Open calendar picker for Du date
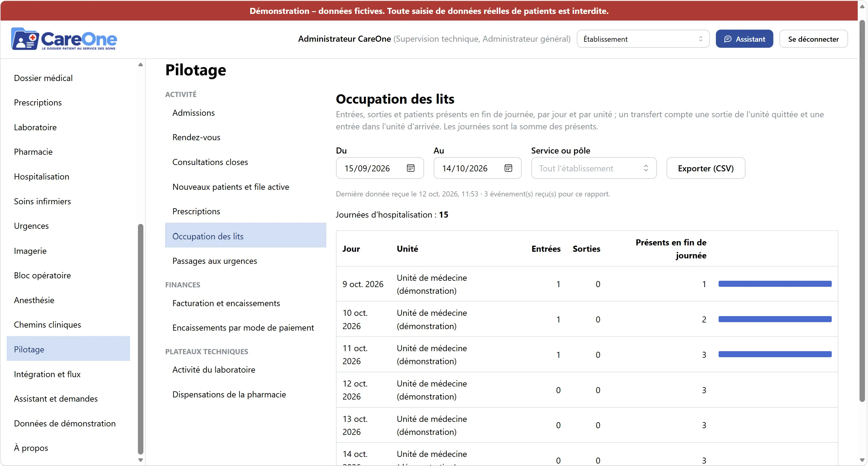The width and height of the screenshot is (868, 466). pyautogui.click(x=410, y=168)
